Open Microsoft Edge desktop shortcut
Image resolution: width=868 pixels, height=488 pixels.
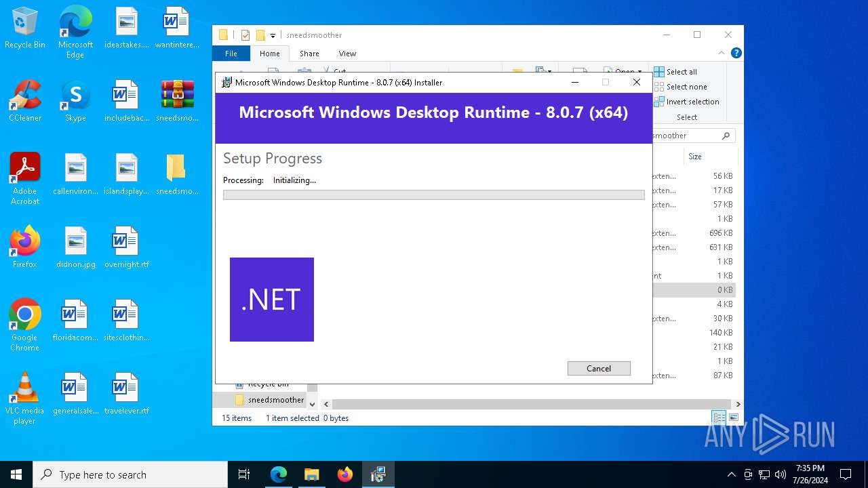75,33
